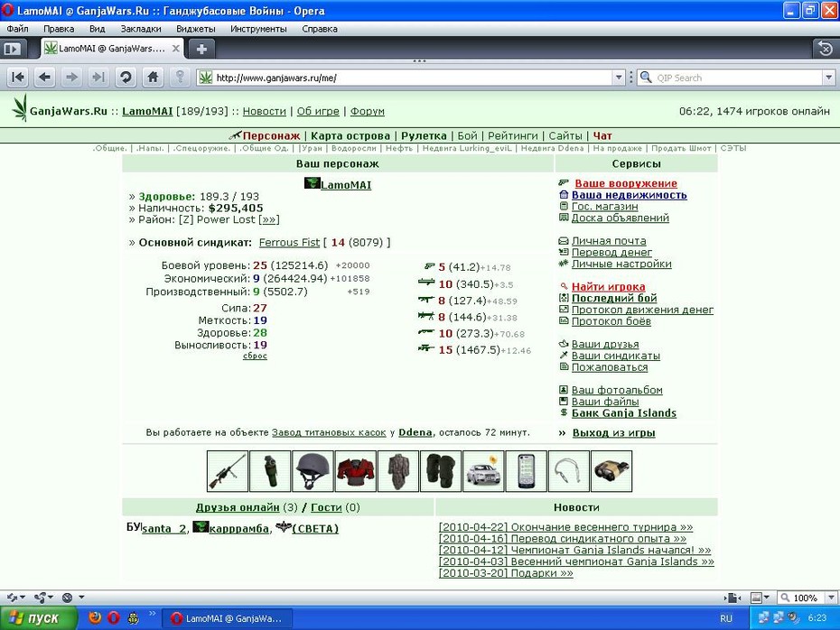Open the Закладки menu

pos(141,29)
